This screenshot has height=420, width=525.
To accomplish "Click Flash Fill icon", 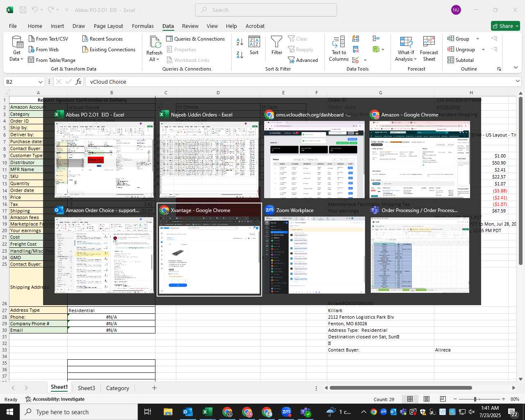I will point(356,39).
